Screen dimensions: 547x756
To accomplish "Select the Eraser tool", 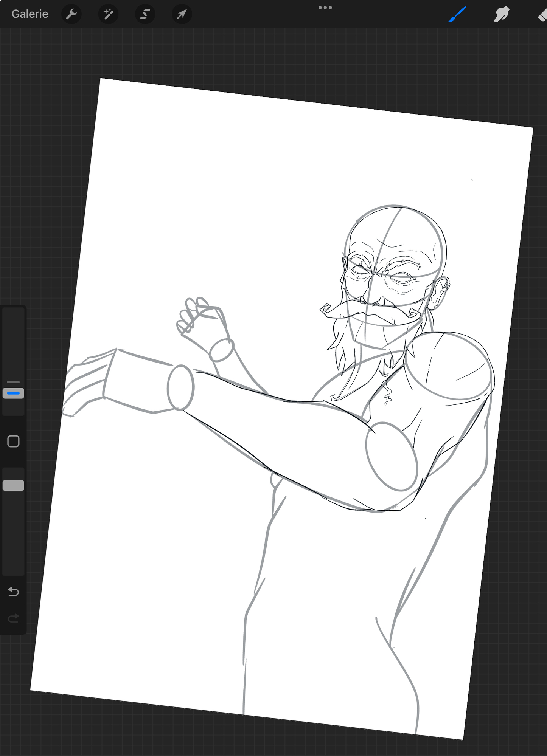I will [x=542, y=15].
